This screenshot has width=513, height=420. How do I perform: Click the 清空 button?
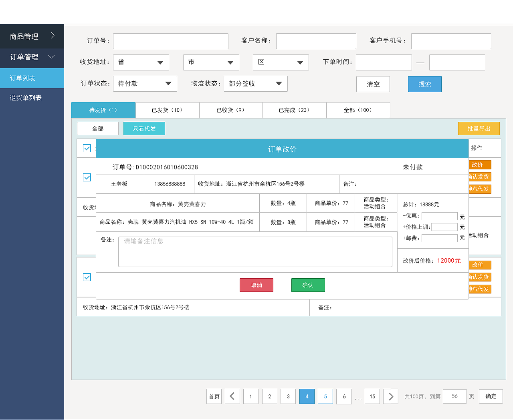[373, 84]
